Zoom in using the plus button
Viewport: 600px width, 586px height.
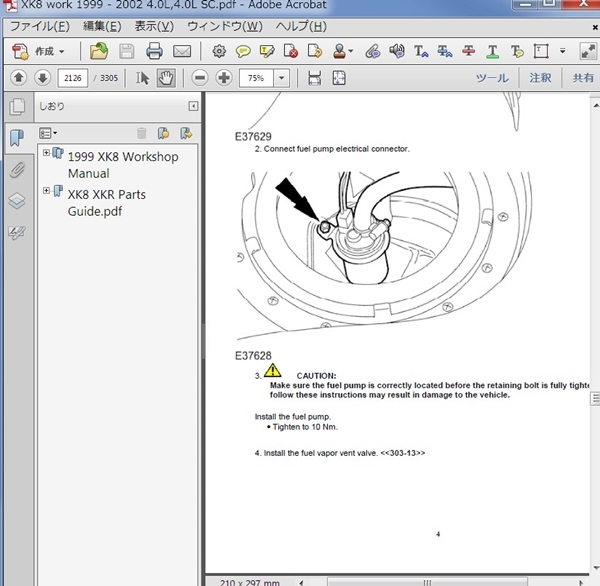(224, 78)
